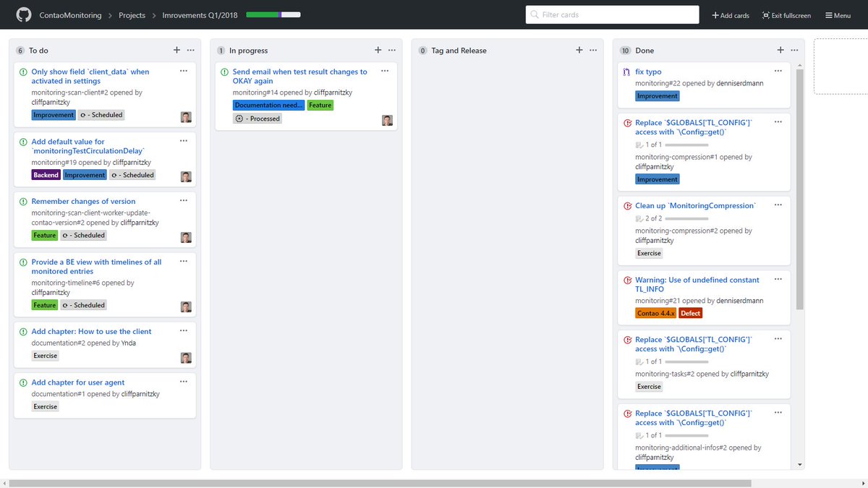
Task: Click '- Processed' label on Send email card
Action: [x=258, y=119]
